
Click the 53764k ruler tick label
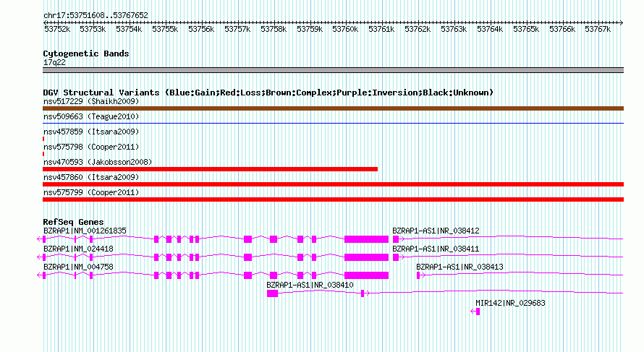(490, 29)
